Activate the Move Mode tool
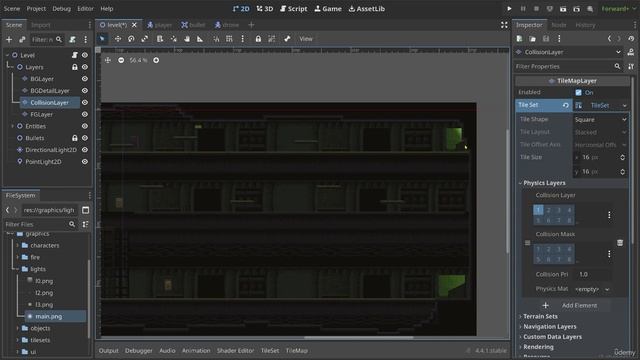Image resolution: width=640 pixels, height=360 pixels. 118,39
